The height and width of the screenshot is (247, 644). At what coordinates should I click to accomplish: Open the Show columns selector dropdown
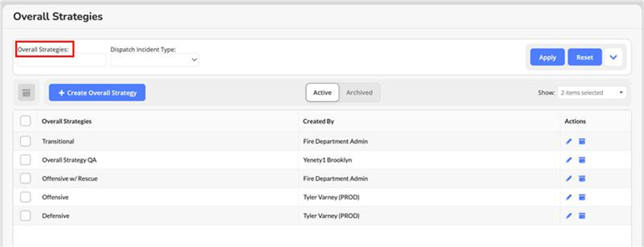click(592, 93)
